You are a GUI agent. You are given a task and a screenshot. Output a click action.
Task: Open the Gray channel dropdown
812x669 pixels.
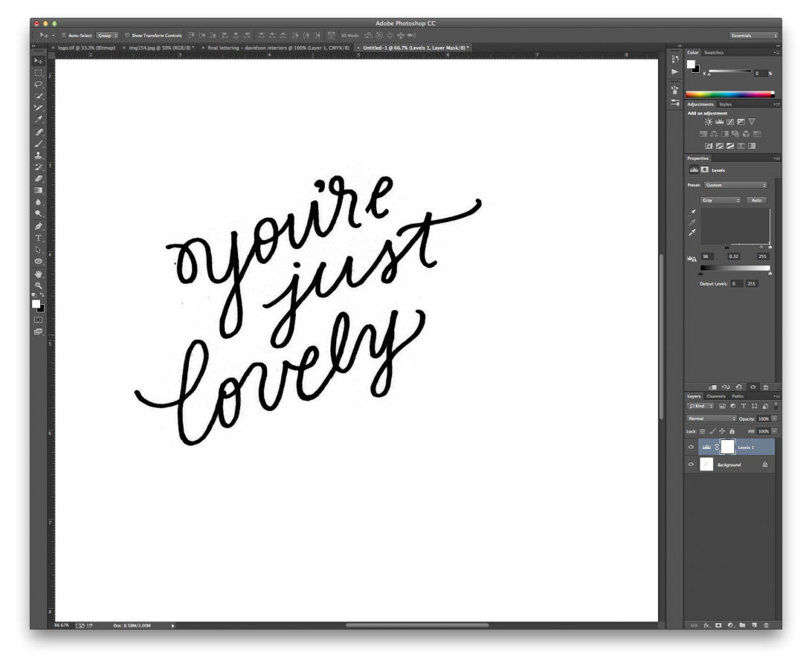[719, 199]
